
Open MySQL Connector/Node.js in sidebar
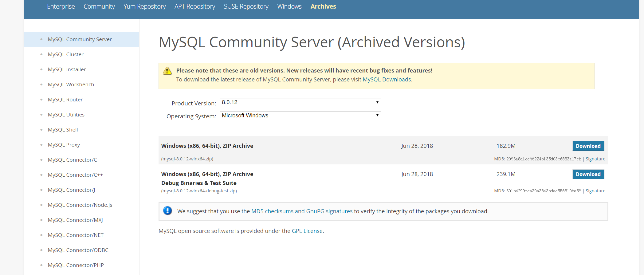coord(80,205)
